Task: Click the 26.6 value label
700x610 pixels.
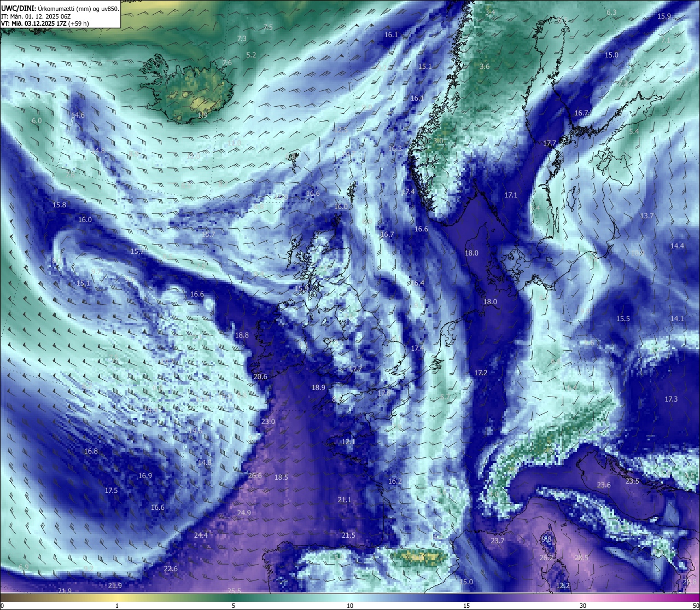Action: (255, 475)
